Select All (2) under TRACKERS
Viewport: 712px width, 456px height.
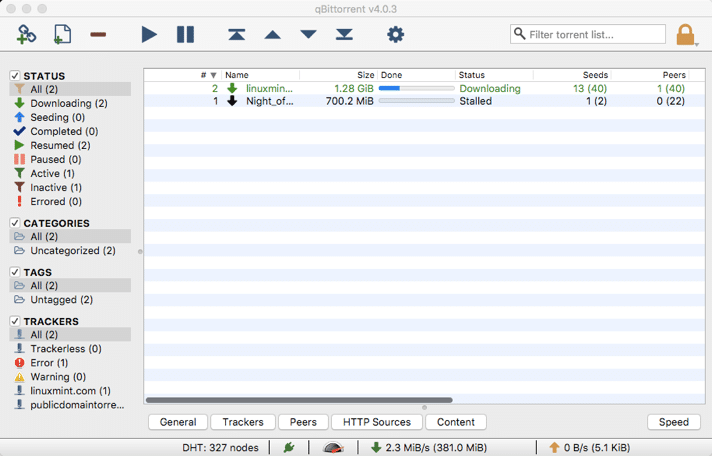(x=70, y=335)
